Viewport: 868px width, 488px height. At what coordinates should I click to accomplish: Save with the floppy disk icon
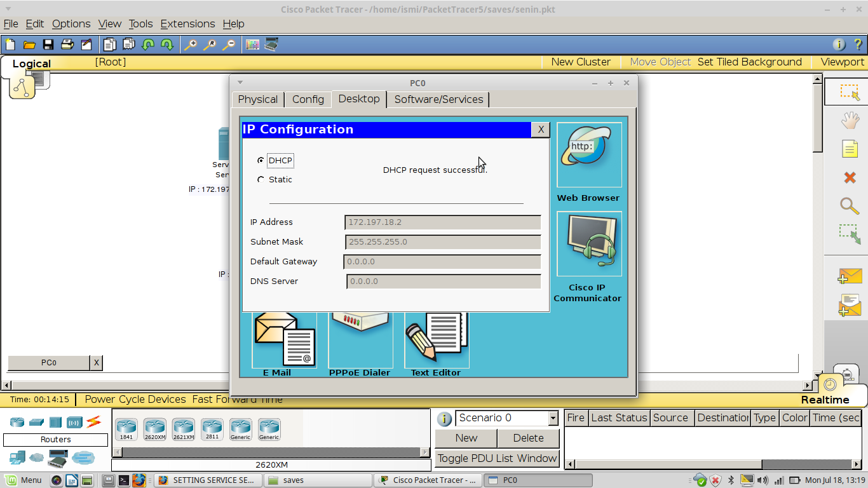coord(48,44)
